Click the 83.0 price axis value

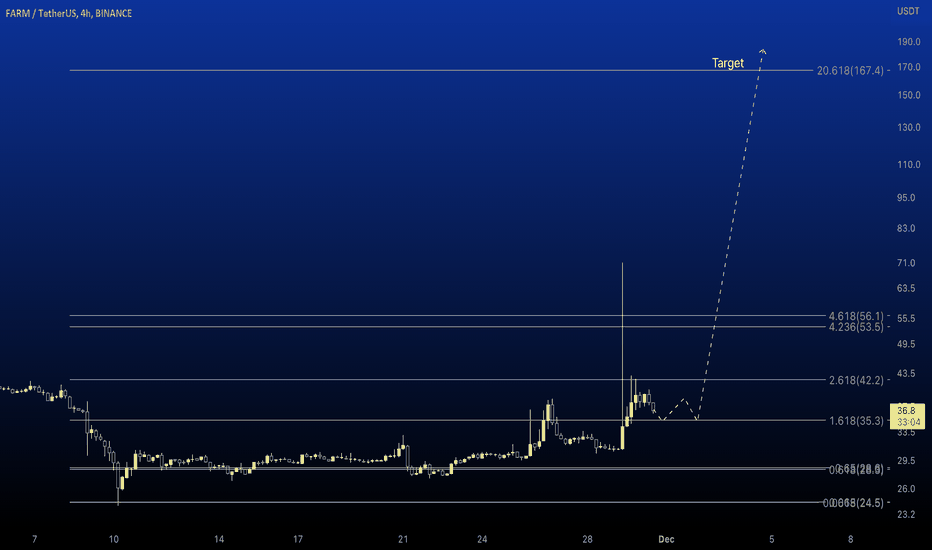(x=906, y=228)
